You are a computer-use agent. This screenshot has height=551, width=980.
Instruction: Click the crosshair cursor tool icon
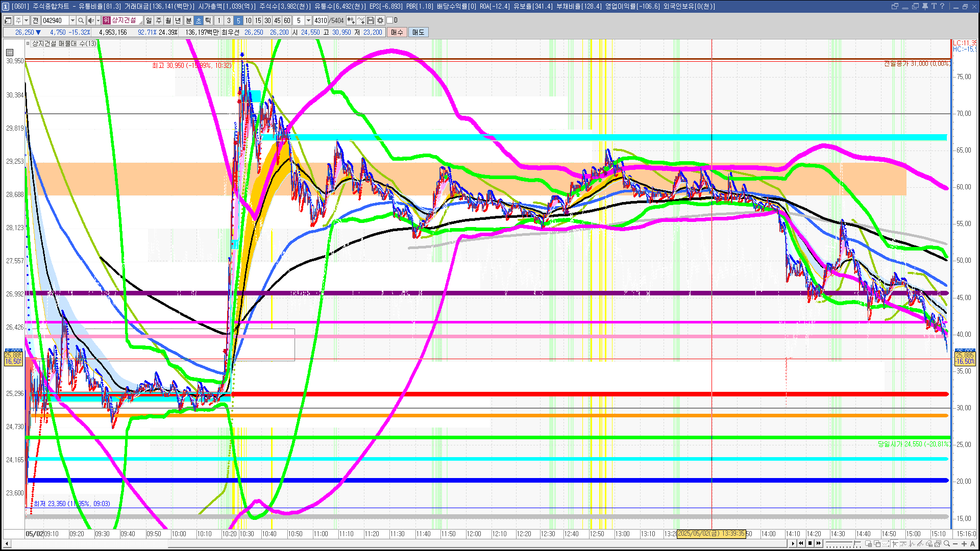pos(895,544)
